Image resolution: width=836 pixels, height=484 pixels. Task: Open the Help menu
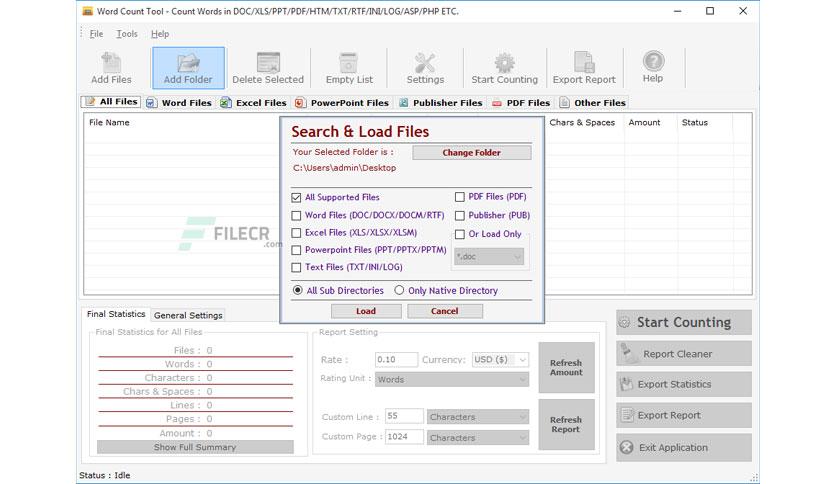160,34
